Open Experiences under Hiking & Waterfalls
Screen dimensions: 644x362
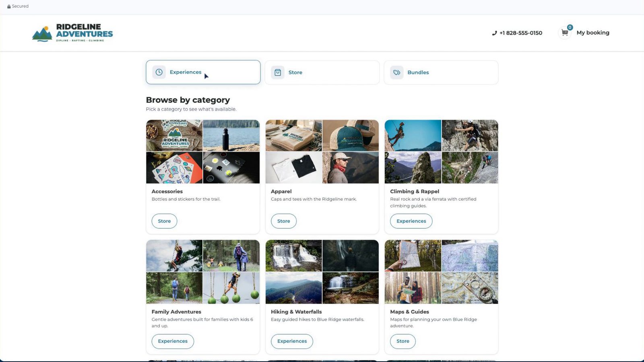(x=292, y=341)
